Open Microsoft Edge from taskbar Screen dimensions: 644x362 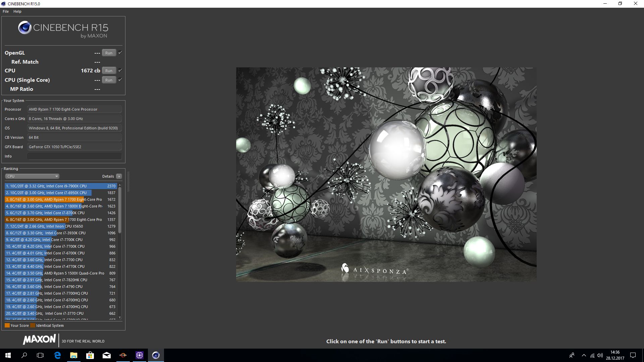(x=57, y=355)
